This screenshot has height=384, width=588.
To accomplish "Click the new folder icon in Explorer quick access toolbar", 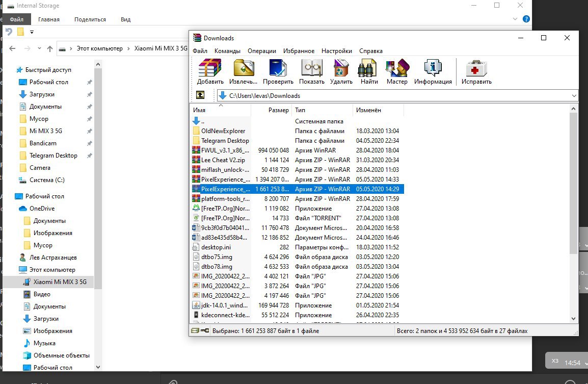I will point(20,32).
